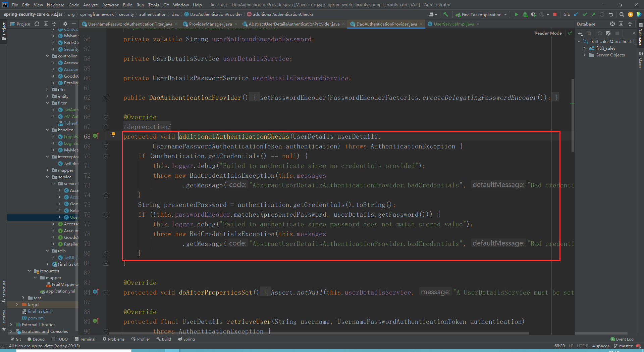Switch to UserServiceImpl.java tab

(453, 24)
